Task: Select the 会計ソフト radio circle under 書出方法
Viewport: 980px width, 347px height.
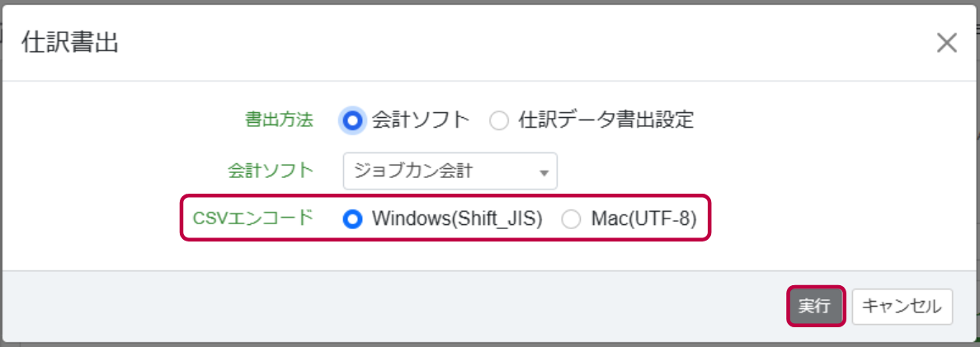Action: 353,120
